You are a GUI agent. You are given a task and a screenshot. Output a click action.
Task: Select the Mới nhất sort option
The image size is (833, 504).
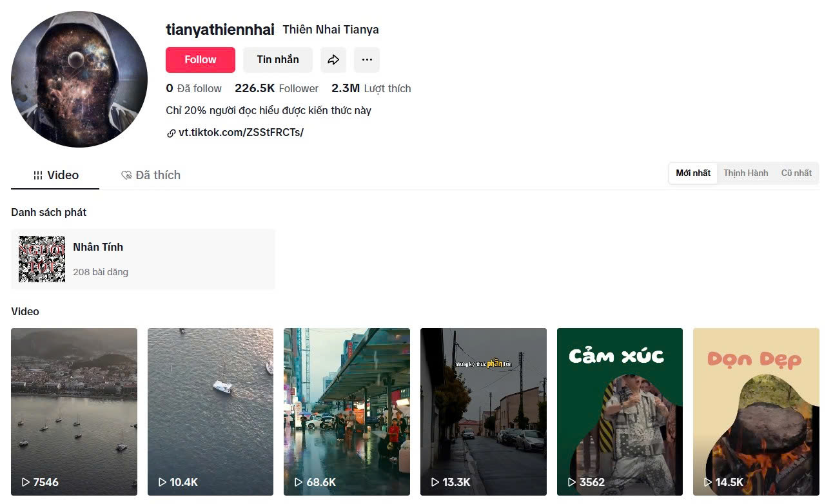coord(693,173)
